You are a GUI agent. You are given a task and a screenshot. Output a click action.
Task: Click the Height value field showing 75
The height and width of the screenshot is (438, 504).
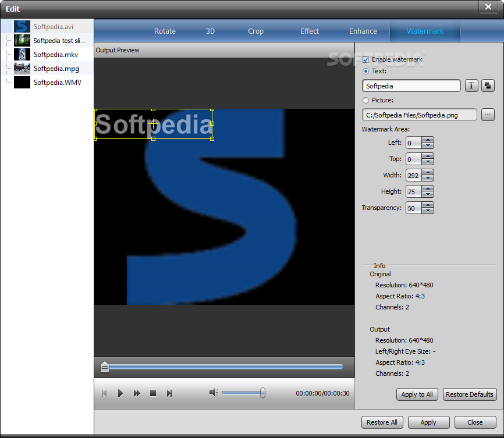coord(414,191)
